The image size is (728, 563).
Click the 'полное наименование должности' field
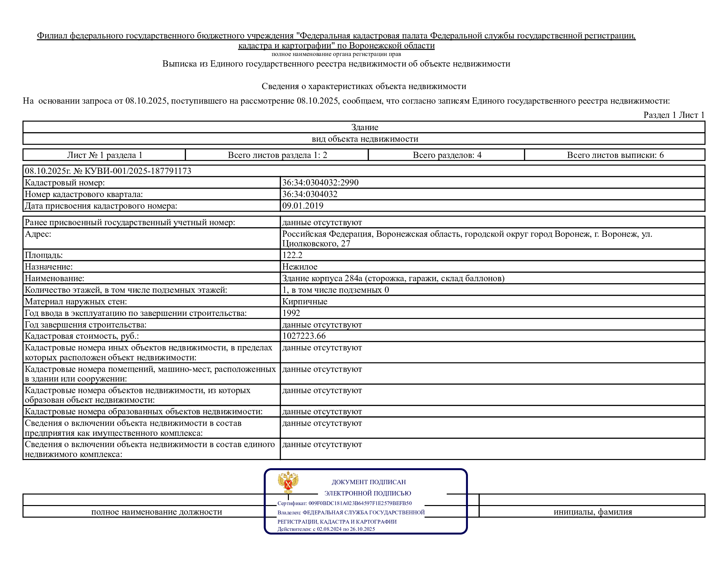coord(156,512)
